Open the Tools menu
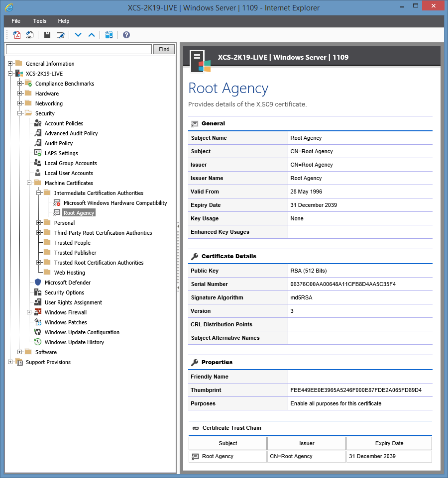This screenshot has height=478, width=448. [40, 21]
